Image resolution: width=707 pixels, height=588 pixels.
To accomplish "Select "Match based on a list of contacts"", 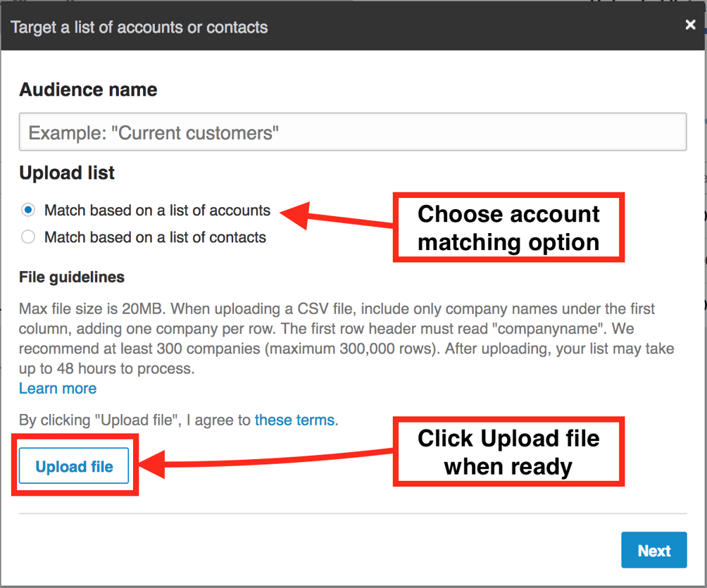I will (27, 237).
